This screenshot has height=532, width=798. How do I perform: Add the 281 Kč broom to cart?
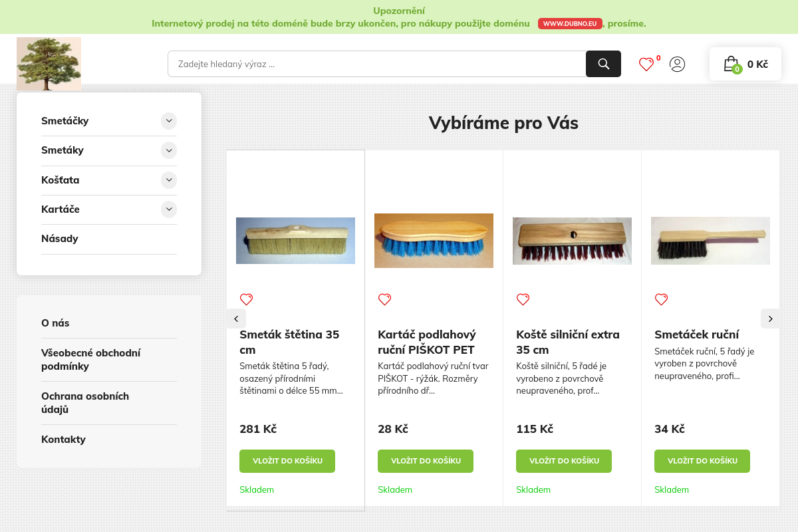coord(287,461)
